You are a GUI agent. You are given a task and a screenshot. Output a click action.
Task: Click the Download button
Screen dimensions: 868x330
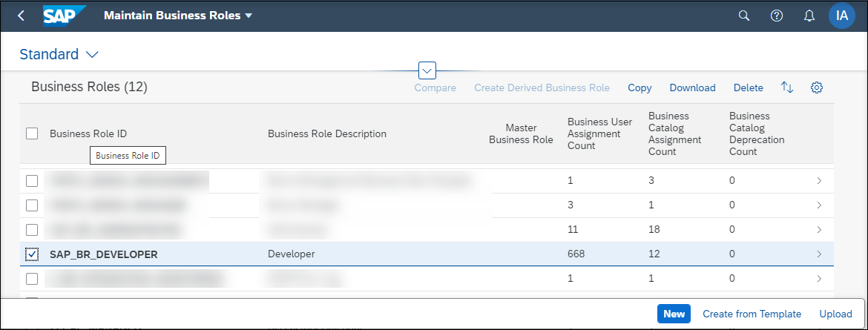pos(692,88)
